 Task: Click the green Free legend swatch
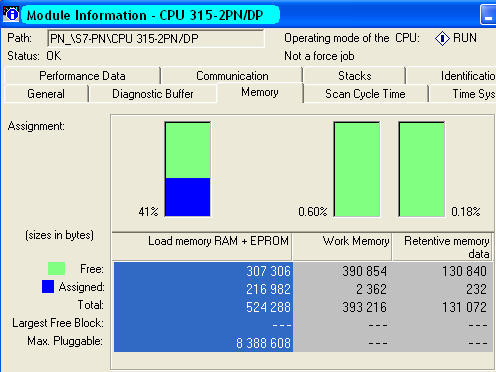click(56, 268)
